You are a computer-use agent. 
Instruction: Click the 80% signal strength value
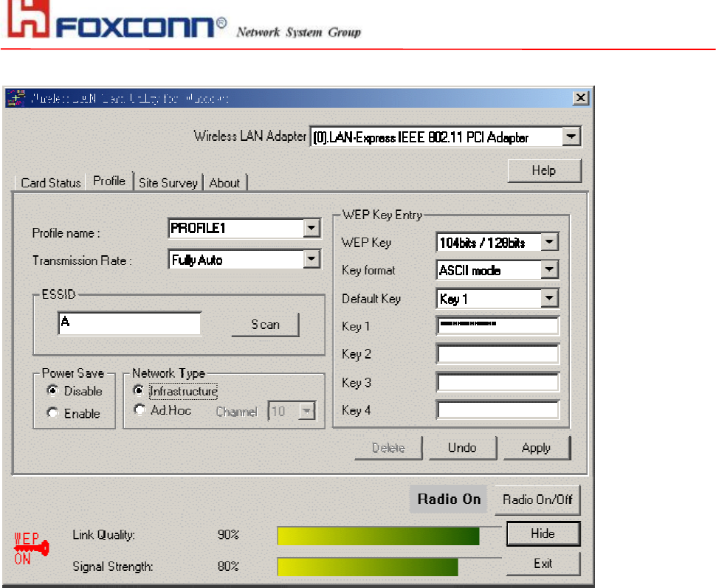[x=228, y=567]
